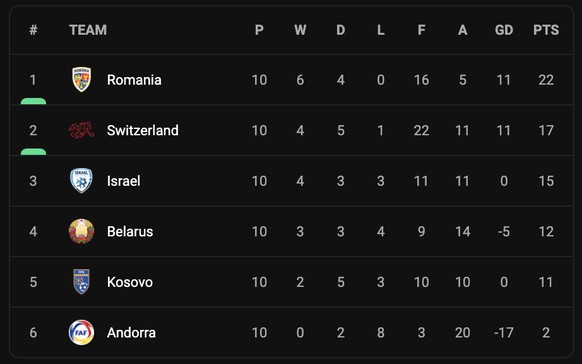Open the Romania team page

click(x=134, y=80)
